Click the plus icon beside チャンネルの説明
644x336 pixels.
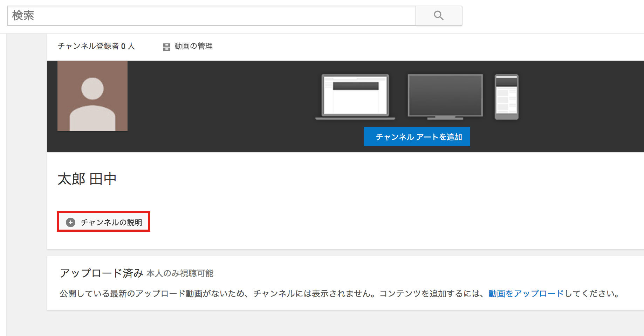(x=71, y=222)
